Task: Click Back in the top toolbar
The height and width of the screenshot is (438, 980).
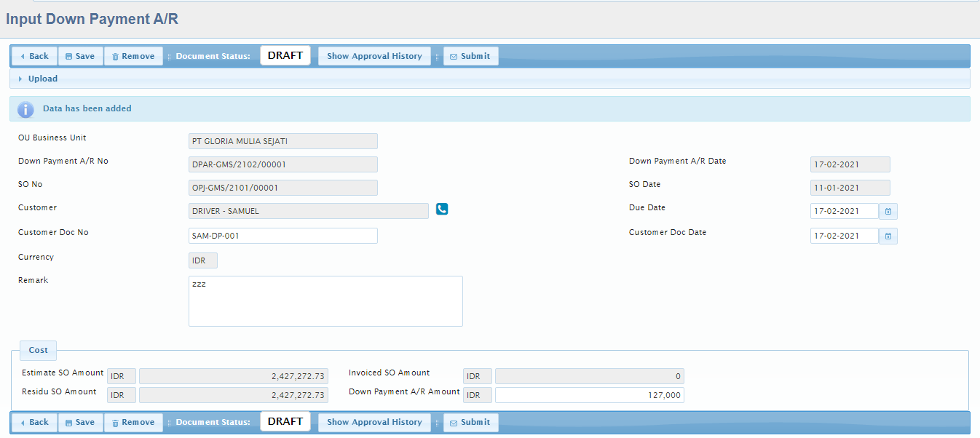Action: [x=34, y=56]
